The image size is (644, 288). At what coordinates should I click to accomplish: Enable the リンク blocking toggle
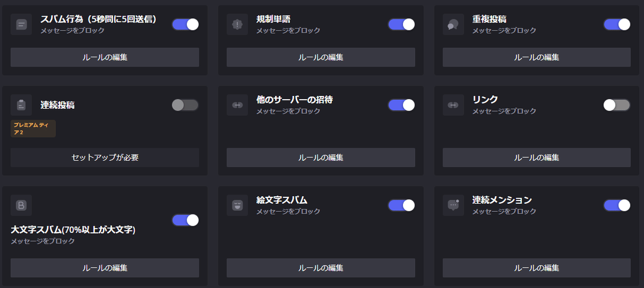[x=617, y=105]
